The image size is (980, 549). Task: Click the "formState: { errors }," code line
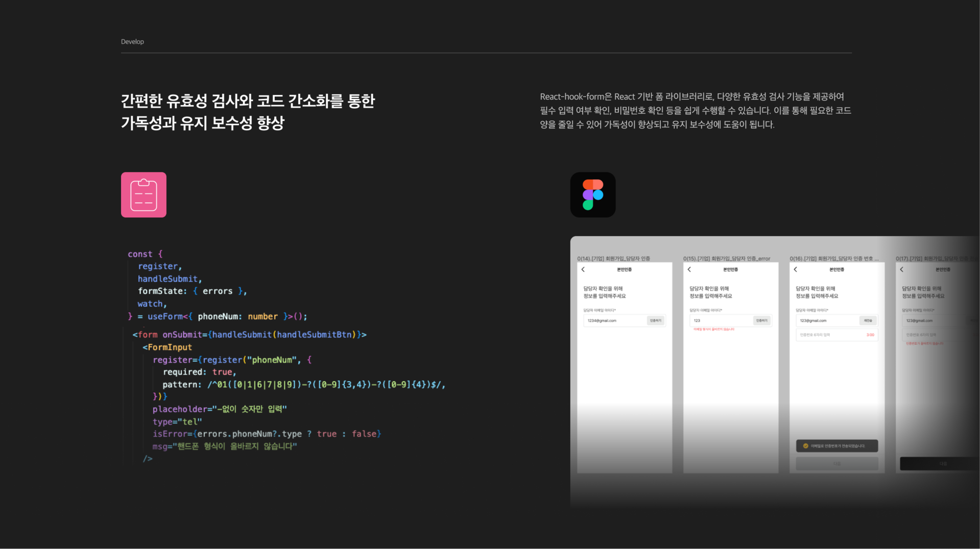pos(193,291)
